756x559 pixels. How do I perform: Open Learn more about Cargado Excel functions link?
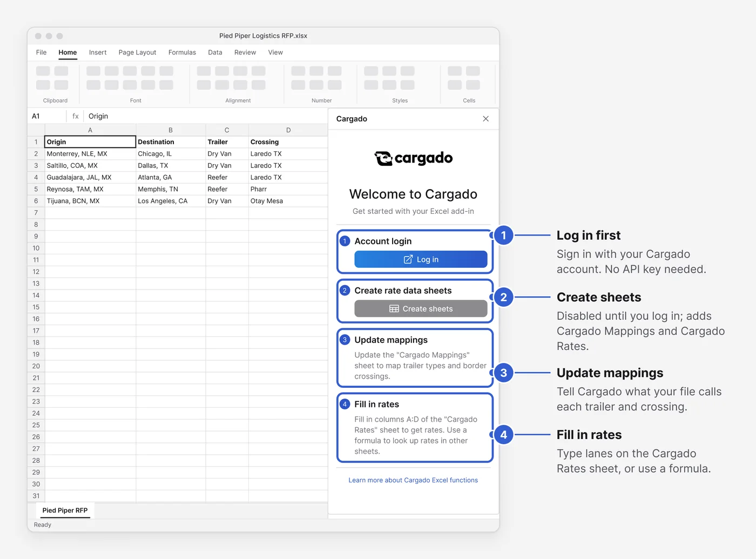click(x=413, y=480)
